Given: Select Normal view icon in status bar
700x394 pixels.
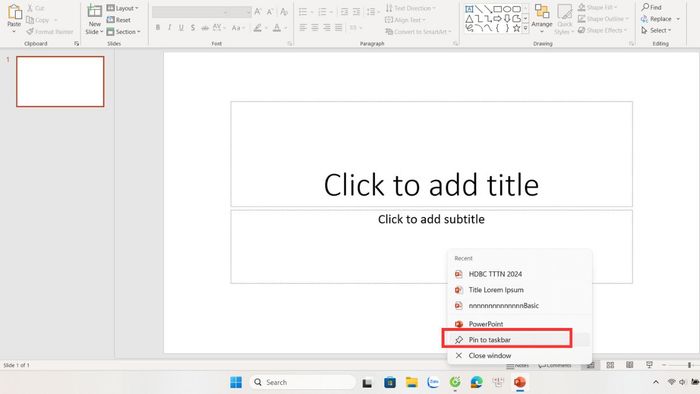Looking at the screenshot, I should tap(591, 365).
